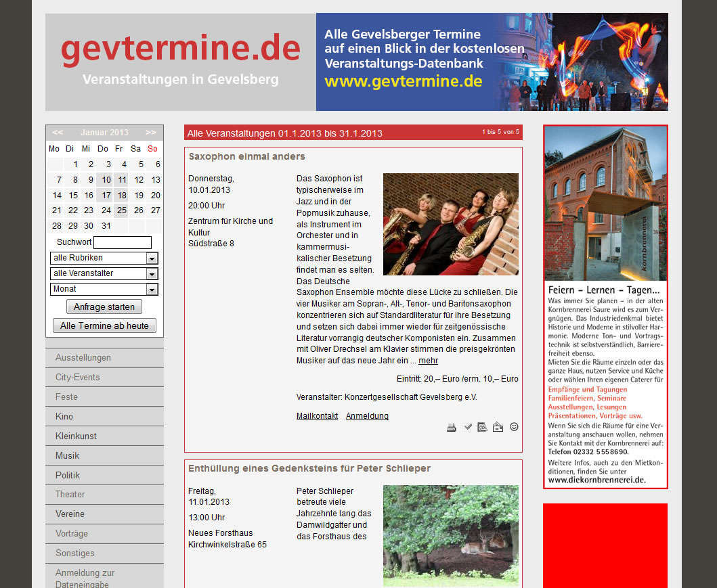Click the 'Alle Veranstaltungen 01.1.2013 bis 31.1.2013' header
Image resolution: width=717 pixels, height=588 pixels.
[285, 133]
